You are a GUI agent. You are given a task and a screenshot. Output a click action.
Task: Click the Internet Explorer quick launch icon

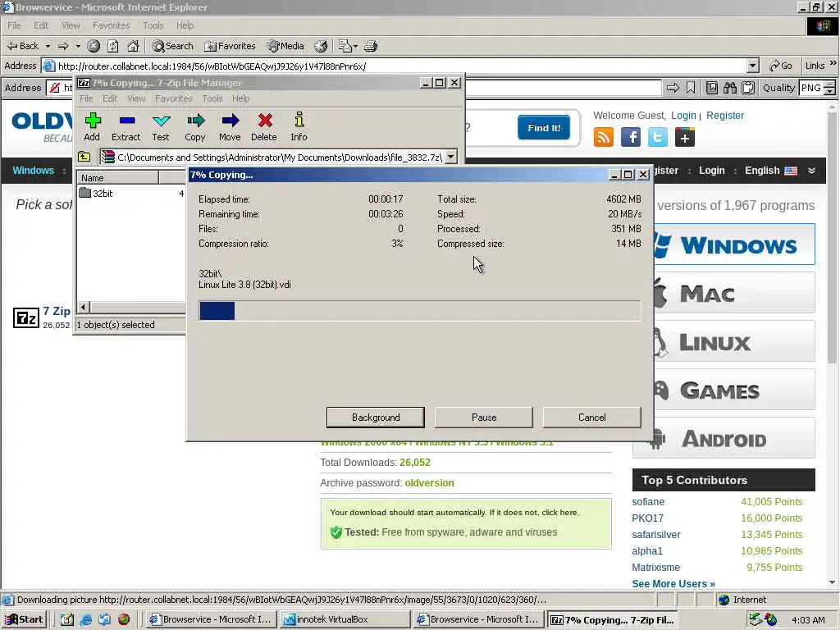(85, 620)
